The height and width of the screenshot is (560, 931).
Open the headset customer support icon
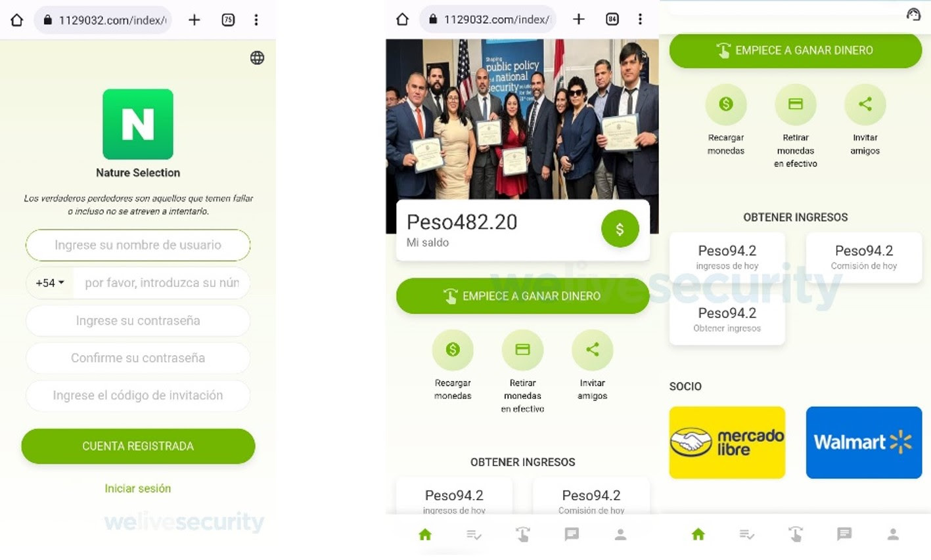(x=913, y=14)
